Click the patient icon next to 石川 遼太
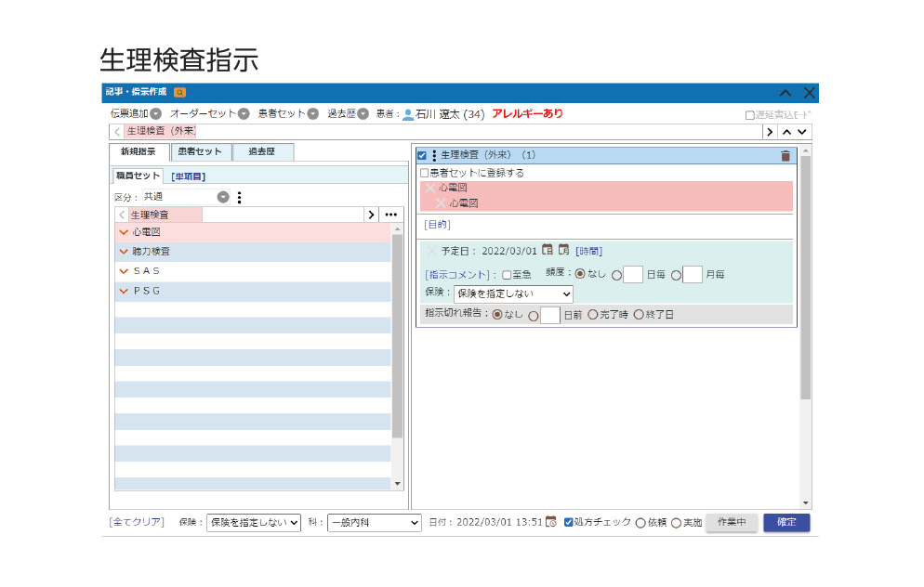Image resolution: width=924 pixels, height=587 pixels. [408, 114]
